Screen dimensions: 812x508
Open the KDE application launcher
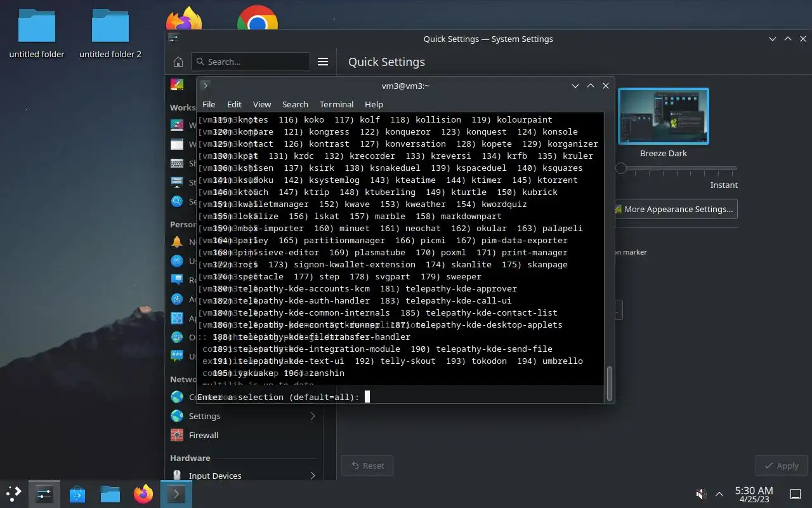point(14,493)
